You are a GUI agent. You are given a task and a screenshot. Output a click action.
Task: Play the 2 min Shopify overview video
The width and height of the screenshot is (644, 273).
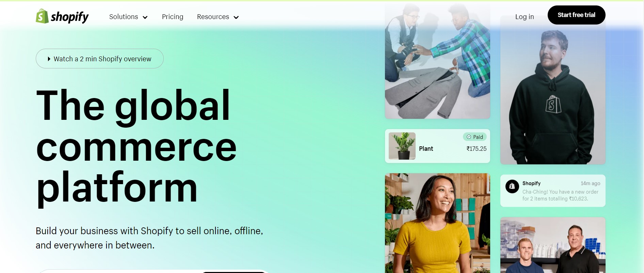point(100,59)
